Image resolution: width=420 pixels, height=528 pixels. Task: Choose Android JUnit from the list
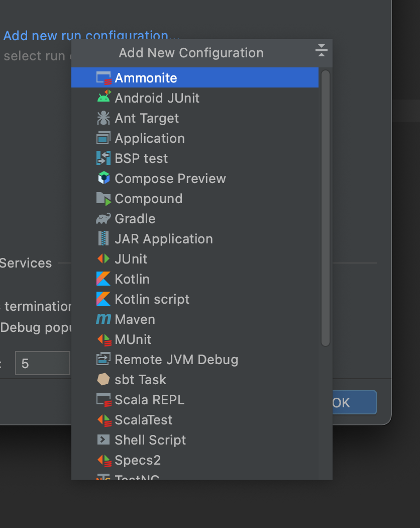click(195, 98)
